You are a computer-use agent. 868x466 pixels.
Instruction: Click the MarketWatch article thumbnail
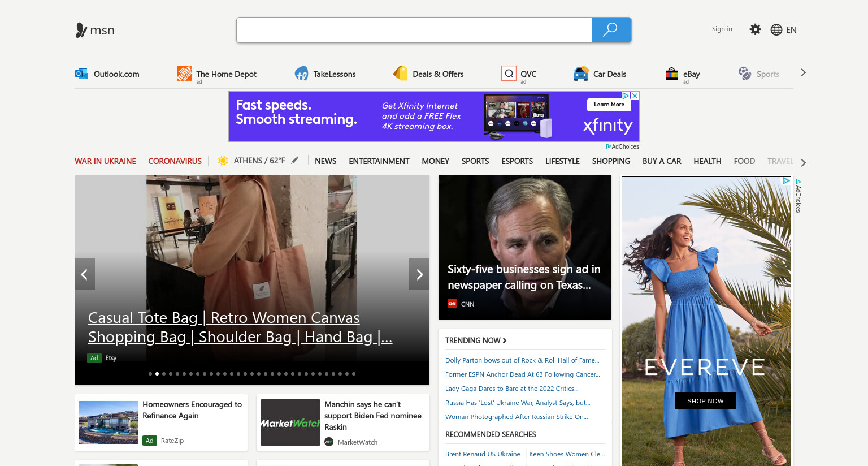point(290,422)
